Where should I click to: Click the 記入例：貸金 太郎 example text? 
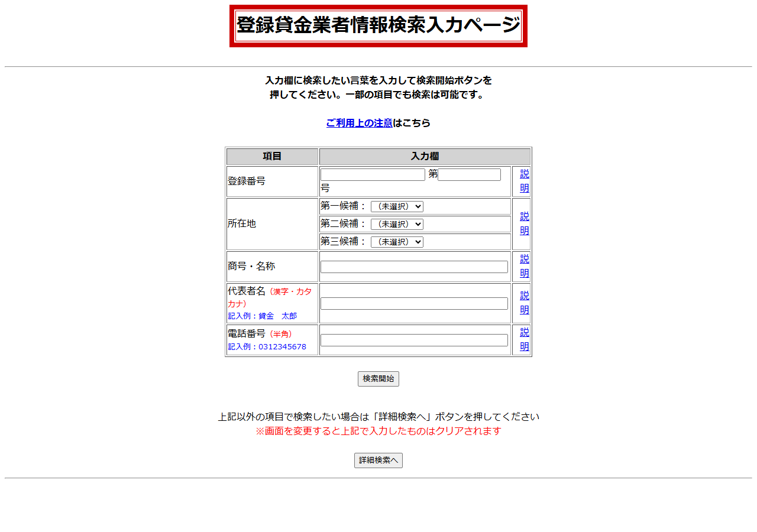263,316
